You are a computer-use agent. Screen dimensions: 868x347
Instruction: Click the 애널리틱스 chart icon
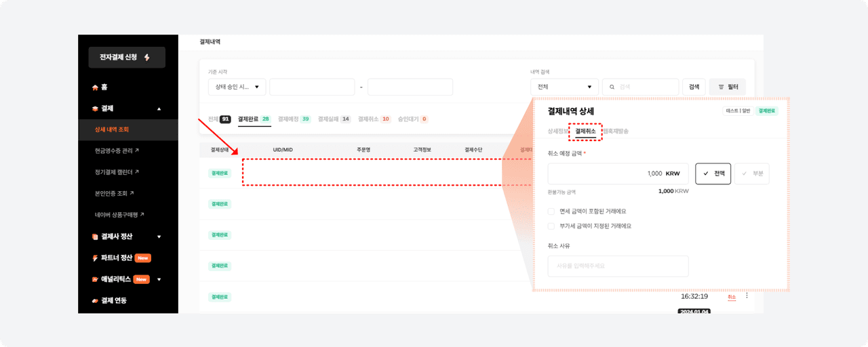(x=95, y=279)
